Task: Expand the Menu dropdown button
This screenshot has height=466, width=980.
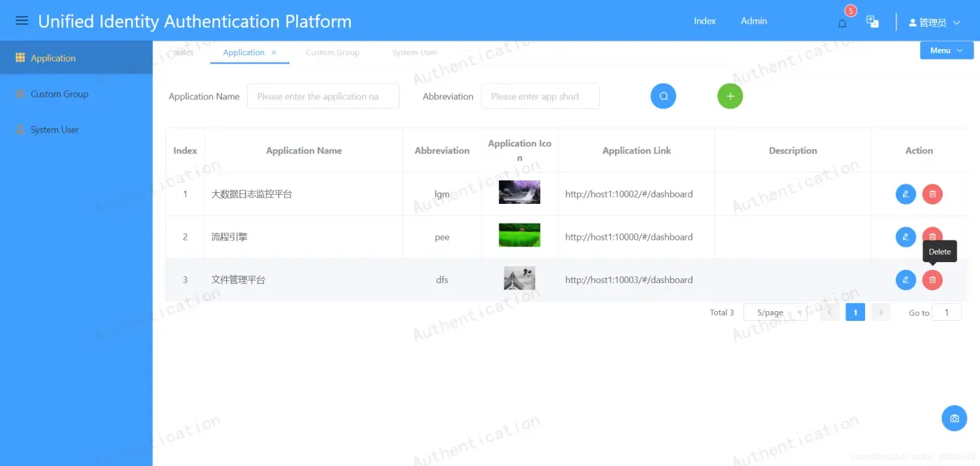Action: point(946,50)
